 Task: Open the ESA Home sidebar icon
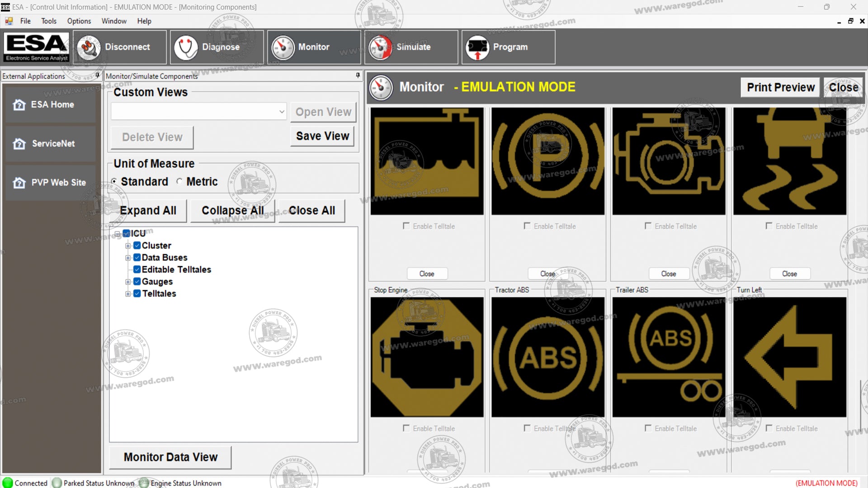tap(19, 105)
